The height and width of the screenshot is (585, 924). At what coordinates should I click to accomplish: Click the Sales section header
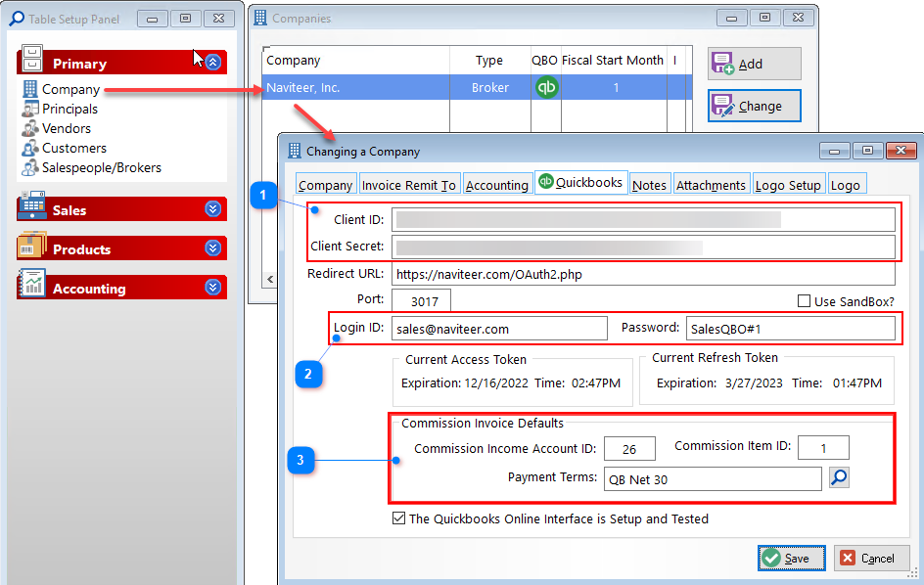[x=122, y=209]
